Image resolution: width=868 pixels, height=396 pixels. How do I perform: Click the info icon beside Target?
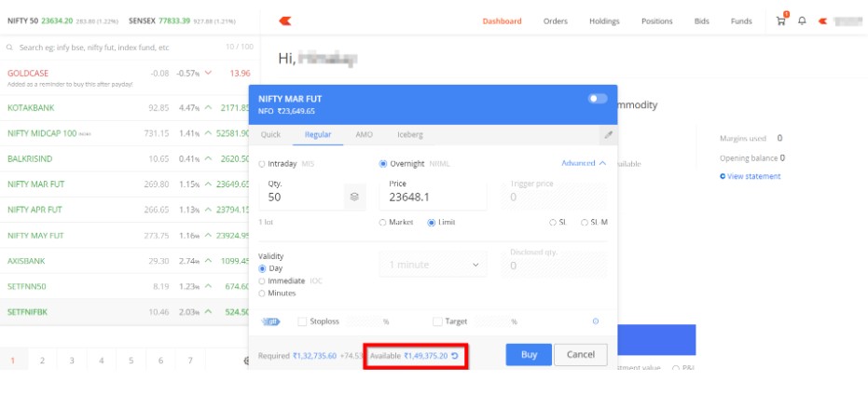[596, 321]
